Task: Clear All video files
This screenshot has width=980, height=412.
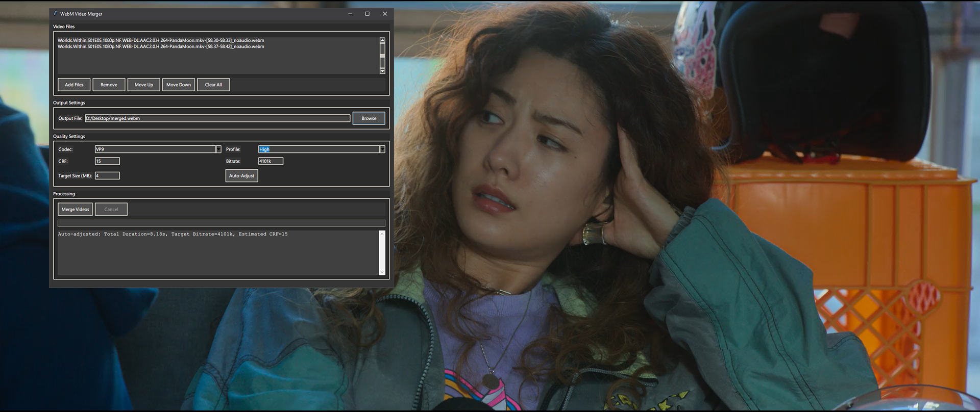Action: 213,85
